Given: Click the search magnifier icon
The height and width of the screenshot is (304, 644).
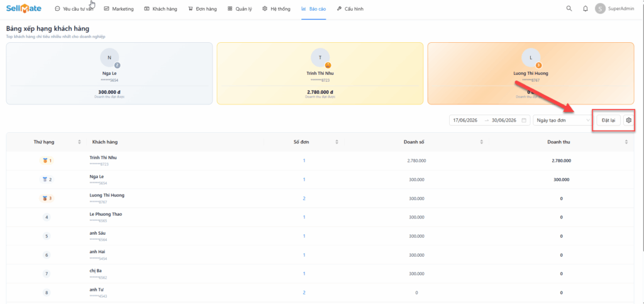Looking at the screenshot, I should 569,9.
